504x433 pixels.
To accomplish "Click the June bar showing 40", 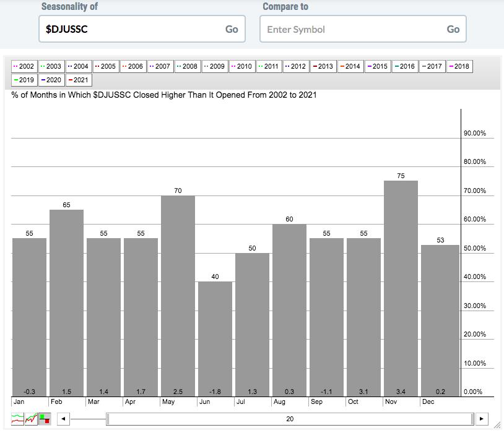I will [215, 338].
